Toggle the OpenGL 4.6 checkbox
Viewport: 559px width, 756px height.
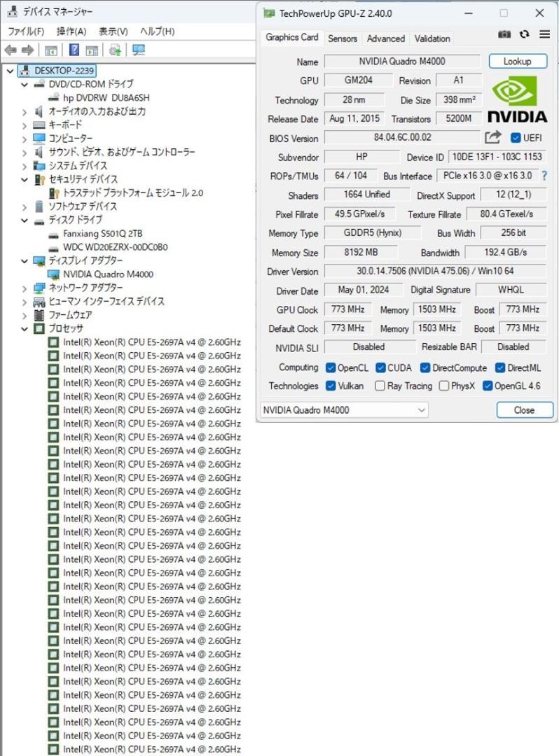pos(487,386)
